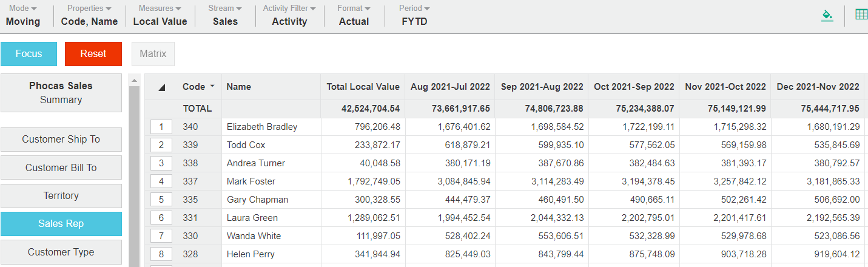Click the grid table view icon
Screen dimensions: 868x267
(x=861, y=15)
